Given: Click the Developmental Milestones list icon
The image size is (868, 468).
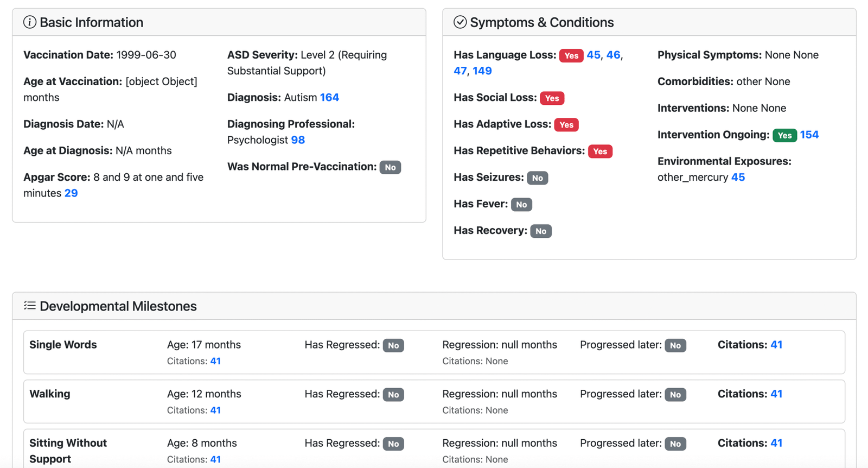Looking at the screenshot, I should pyautogui.click(x=30, y=306).
